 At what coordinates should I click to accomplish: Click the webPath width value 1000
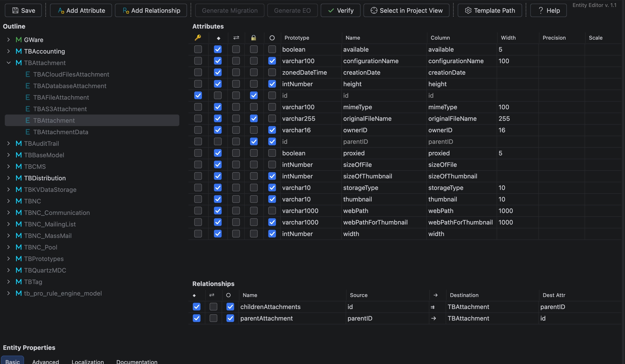click(506, 211)
